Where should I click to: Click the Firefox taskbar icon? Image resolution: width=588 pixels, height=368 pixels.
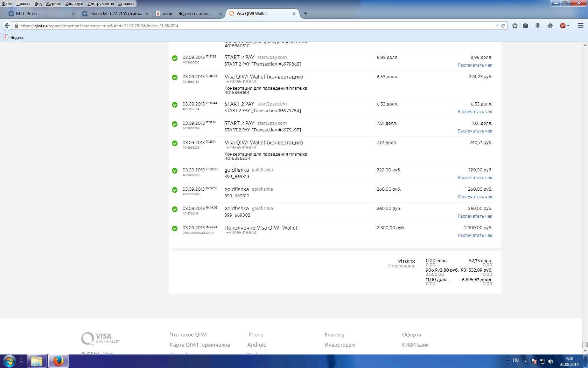[x=58, y=361]
